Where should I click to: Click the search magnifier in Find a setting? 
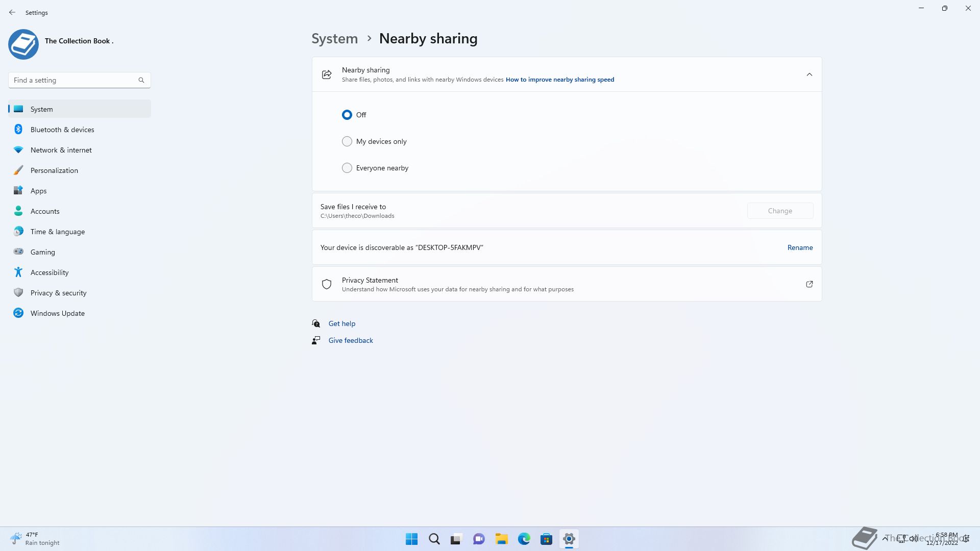pos(141,80)
